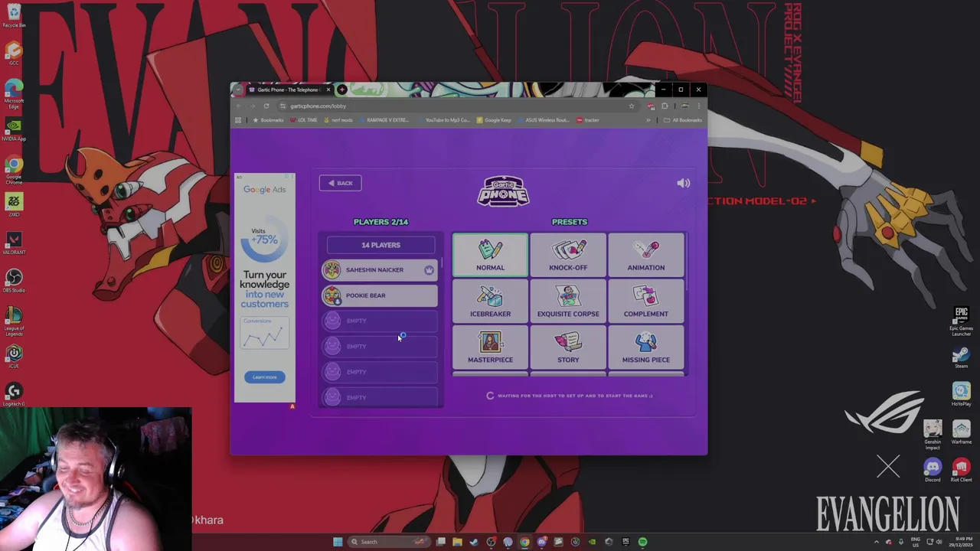Open Windows Start menu

pyautogui.click(x=338, y=542)
